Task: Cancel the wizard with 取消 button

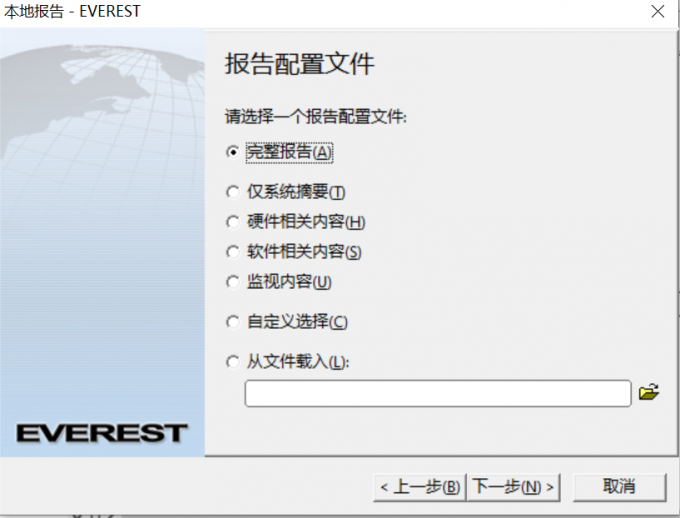Action: pos(619,487)
